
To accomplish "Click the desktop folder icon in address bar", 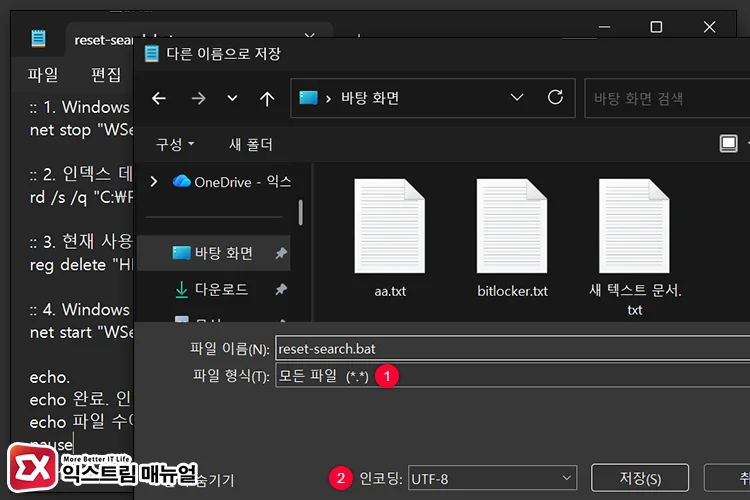I will coord(309,98).
